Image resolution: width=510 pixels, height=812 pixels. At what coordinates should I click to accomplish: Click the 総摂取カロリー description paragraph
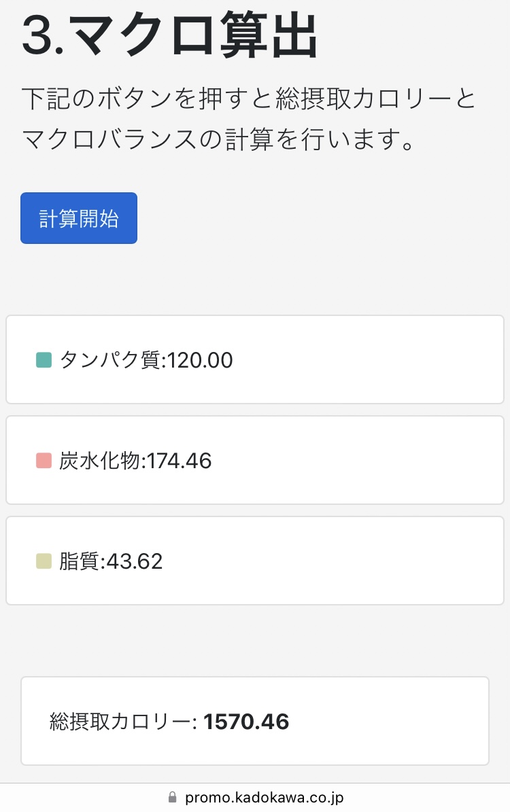[x=249, y=119]
